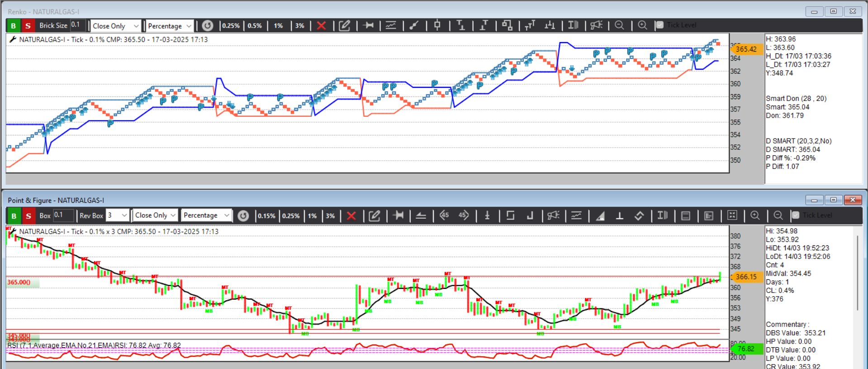Image resolution: width=868 pixels, height=369 pixels.
Task: Click the I-beam bars icon in Renko toolbar
Action: point(574,25)
